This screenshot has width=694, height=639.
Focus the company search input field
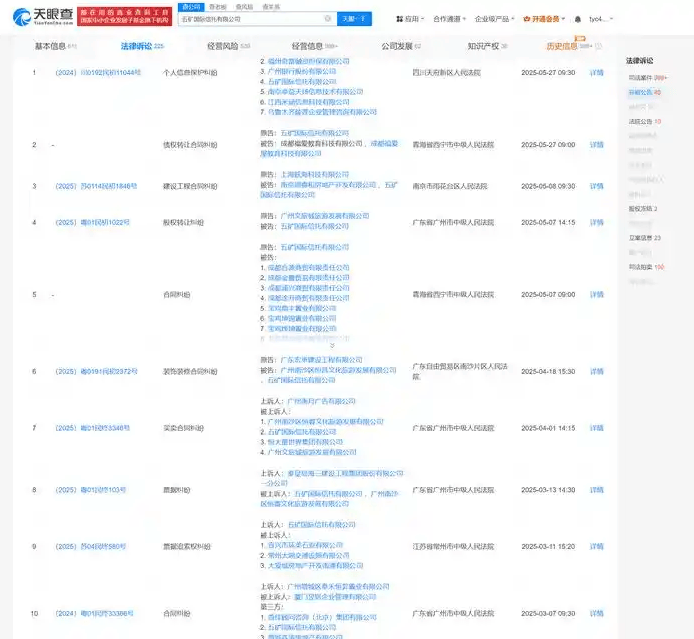point(251,19)
